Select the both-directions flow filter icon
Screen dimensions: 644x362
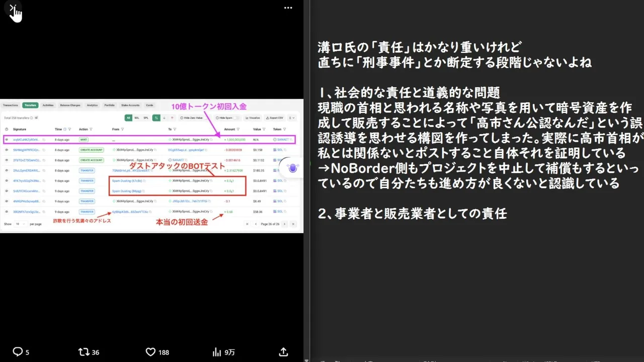tap(156, 118)
